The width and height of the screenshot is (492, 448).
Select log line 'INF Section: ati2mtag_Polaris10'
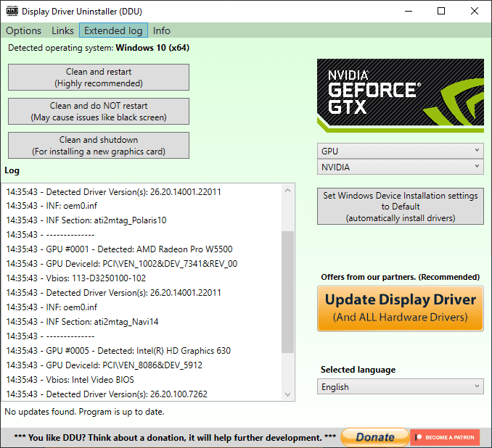tap(86, 220)
